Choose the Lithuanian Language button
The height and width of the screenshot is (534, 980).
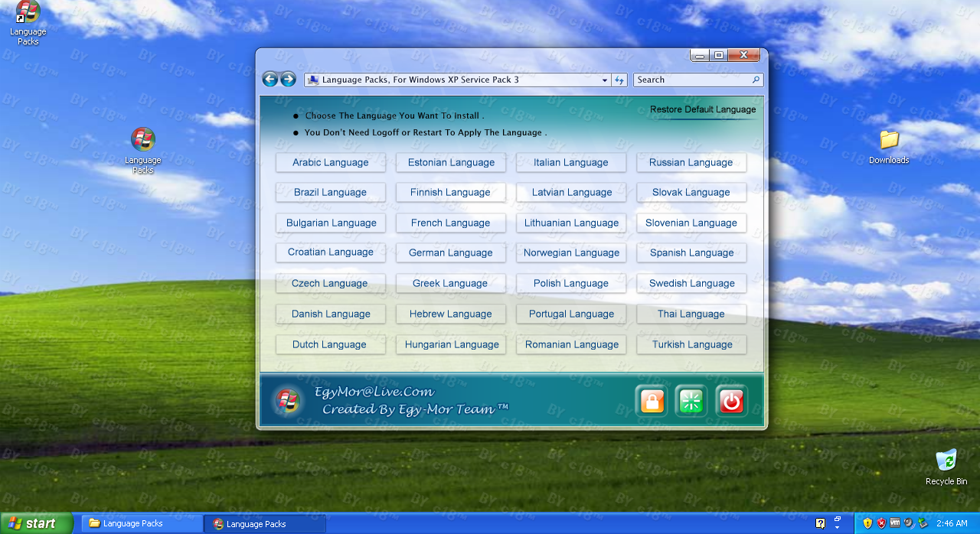click(571, 223)
